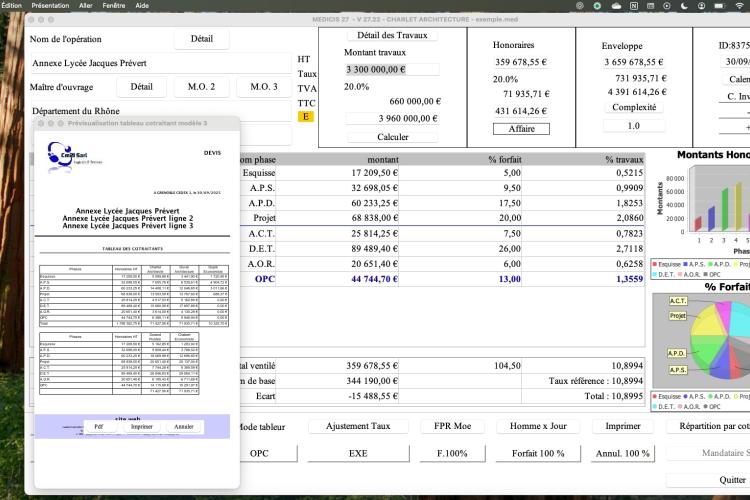Image resolution: width=750 pixels, height=500 pixels.
Task: Click the green circular status icon in menu bar
Action: tap(597, 6)
